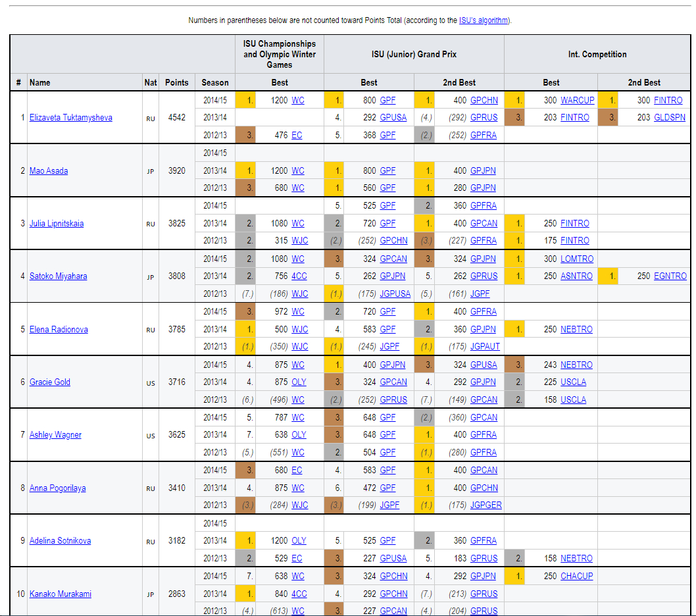This screenshot has width=696, height=616.
Task: Open Gracie Gold's profile link
Action: pyautogui.click(x=50, y=382)
